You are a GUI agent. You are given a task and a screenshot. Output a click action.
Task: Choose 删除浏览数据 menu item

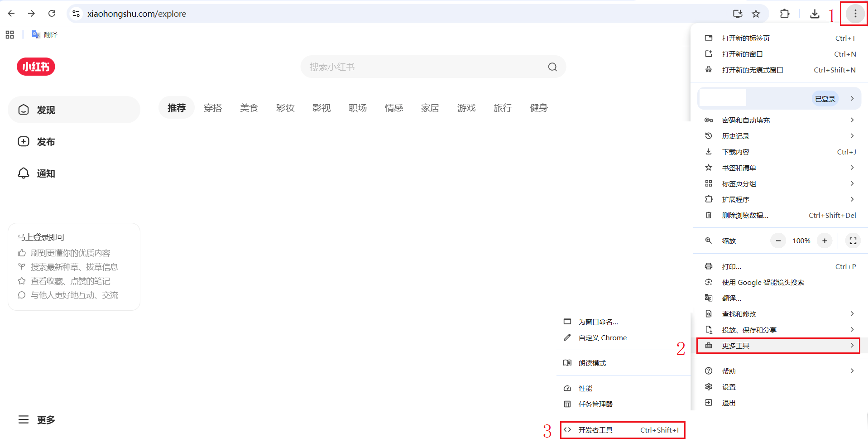click(779, 215)
